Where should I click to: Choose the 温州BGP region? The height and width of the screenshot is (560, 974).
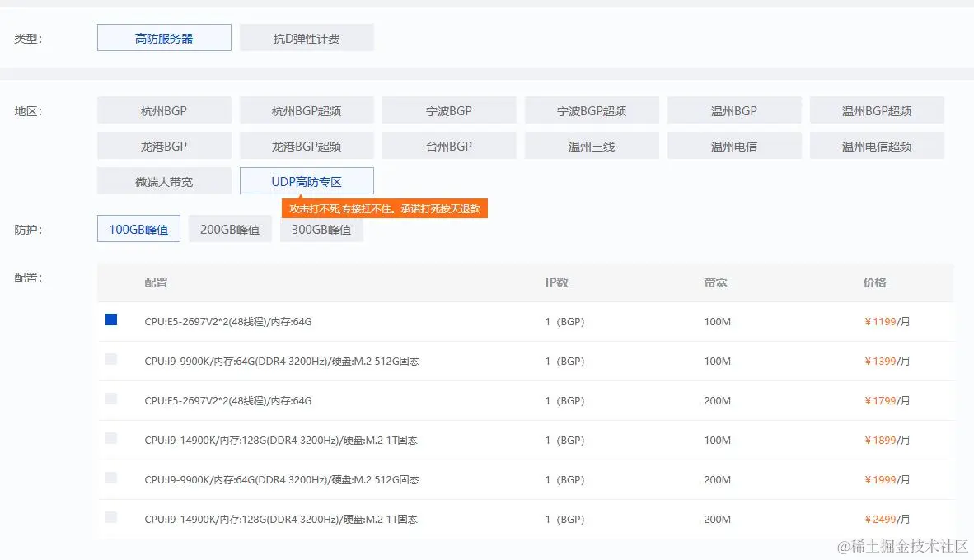[734, 110]
